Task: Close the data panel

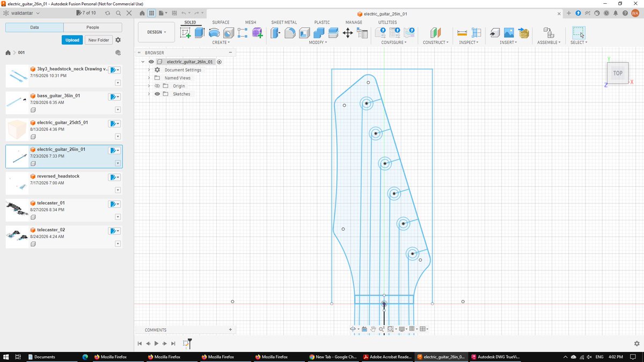Action: (x=128, y=12)
